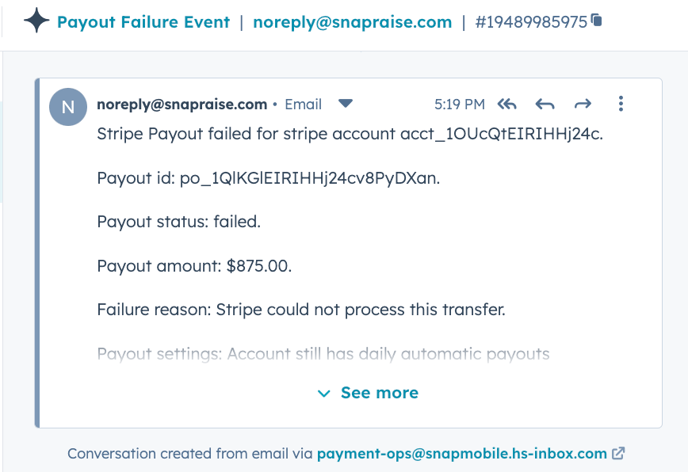Screen dimensions: 688x472
Task: Click the See more link
Action: 380,393
